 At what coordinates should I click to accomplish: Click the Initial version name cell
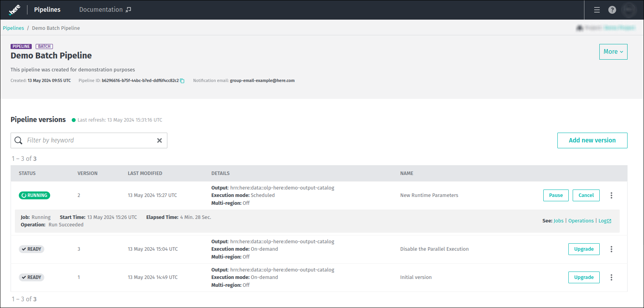[416, 277]
